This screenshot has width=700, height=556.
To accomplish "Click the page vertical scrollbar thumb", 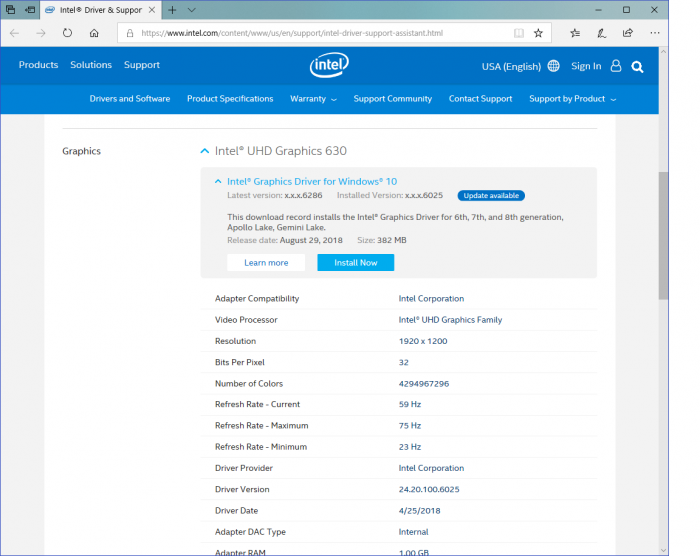I will tap(663, 236).
